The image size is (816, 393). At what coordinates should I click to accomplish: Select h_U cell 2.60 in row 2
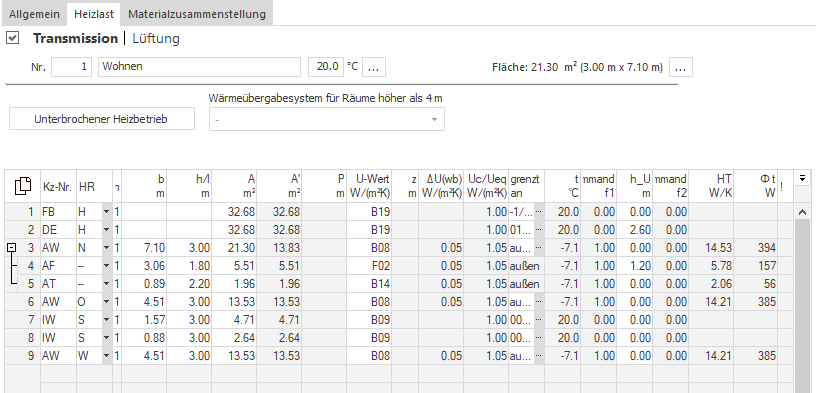(x=634, y=230)
